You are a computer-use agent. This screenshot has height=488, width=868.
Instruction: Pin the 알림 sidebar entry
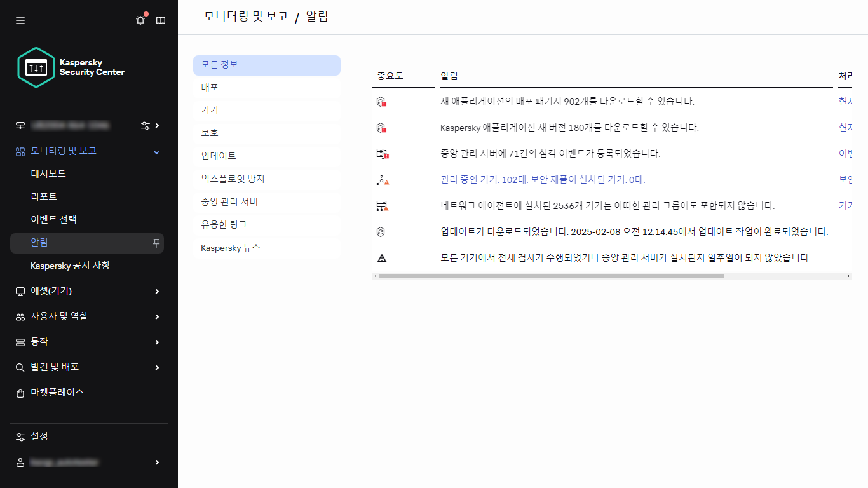tap(155, 243)
